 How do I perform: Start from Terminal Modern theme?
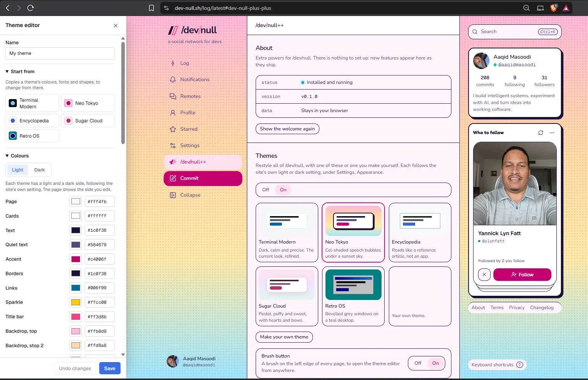[x=32, y=103]
